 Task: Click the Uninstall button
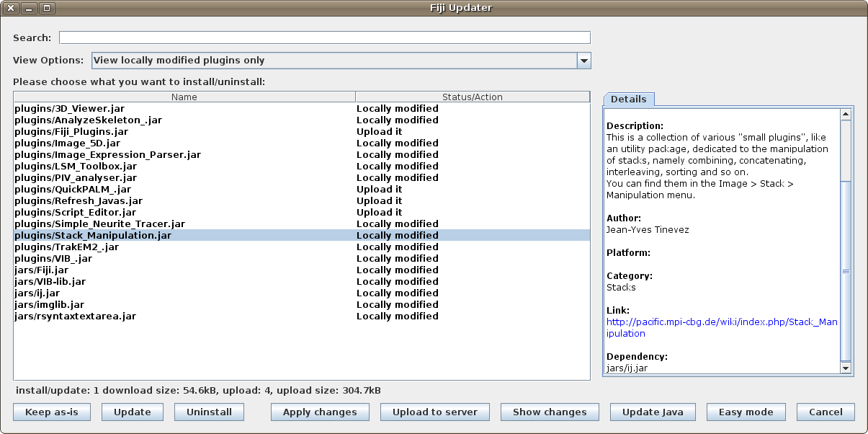pyautogui.click(x=209, y=412)
